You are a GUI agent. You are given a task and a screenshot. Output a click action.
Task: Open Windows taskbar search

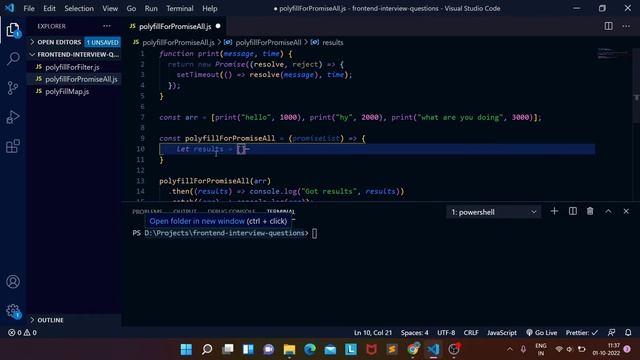(x=207, y=349)
